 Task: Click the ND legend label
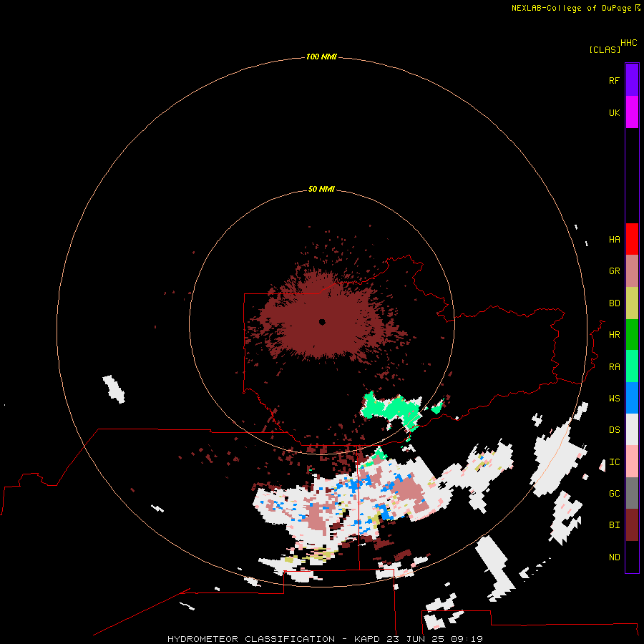tap(614, 557)
